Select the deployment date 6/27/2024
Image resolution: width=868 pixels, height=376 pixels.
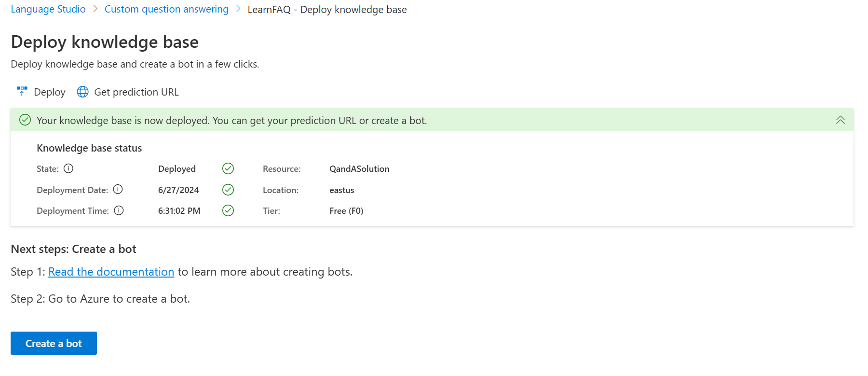coord(178,190)
